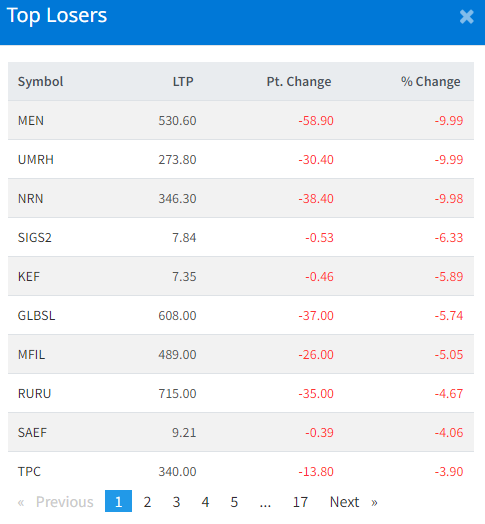Image resolution: width=485 pixels, height=524 pixels.
Task: Close the Top Losers dialog
Action: pos(467,16)
